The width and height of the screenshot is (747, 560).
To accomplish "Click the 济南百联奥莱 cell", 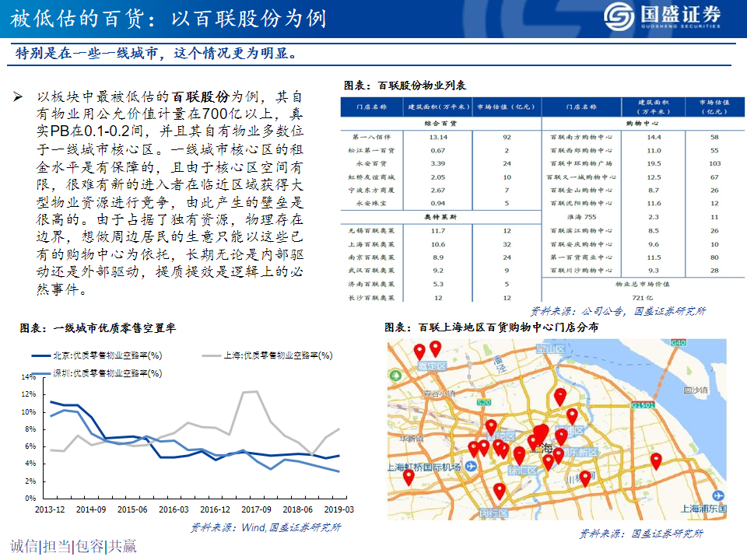I will pyautogui.click(x=372, y=285).
